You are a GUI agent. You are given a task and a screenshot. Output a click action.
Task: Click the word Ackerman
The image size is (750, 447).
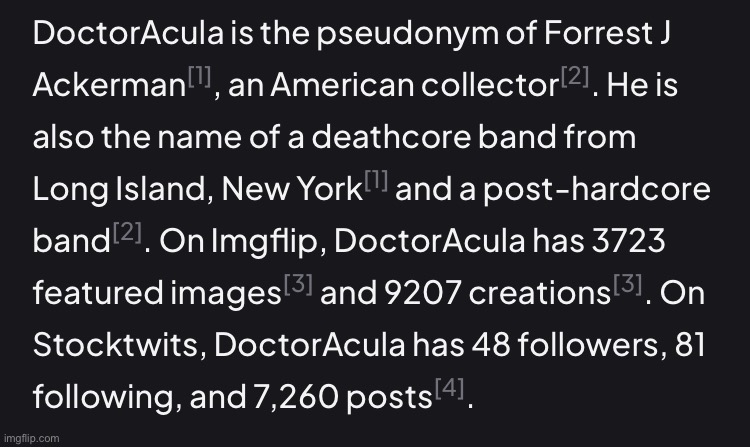109,86
